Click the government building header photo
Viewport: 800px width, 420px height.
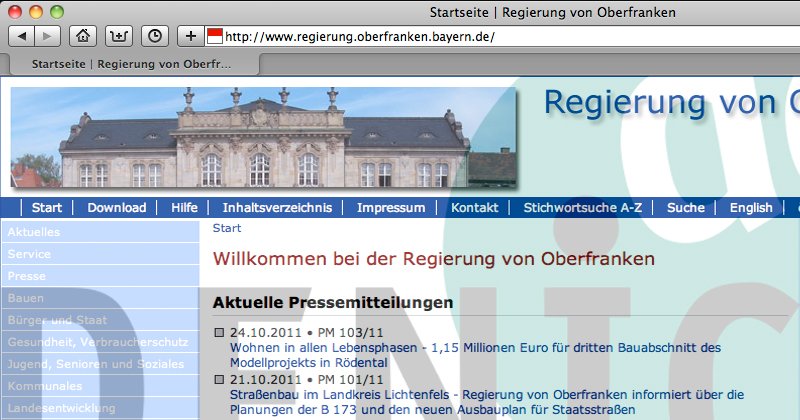[263, 137]
